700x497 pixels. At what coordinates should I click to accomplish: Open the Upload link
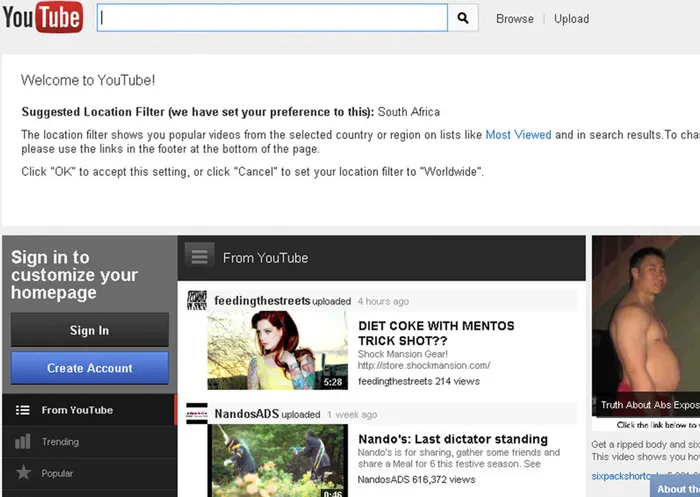tap(571, 19)
